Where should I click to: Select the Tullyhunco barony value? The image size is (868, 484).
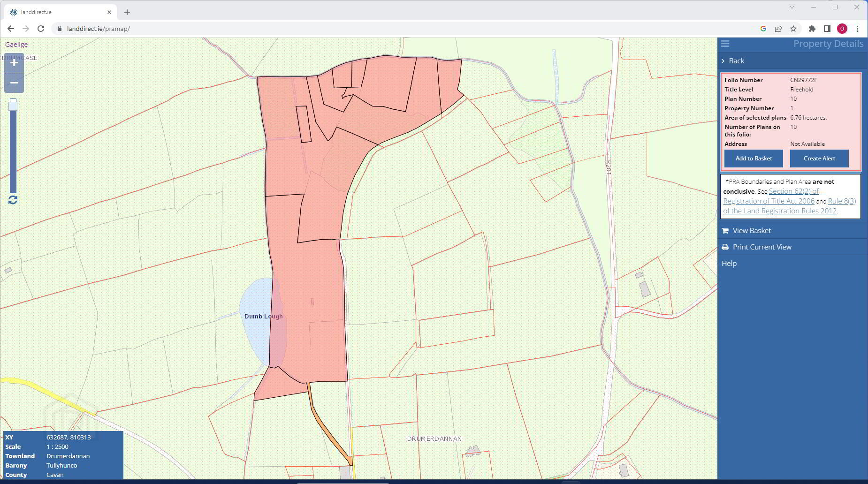tap(61, 466)
